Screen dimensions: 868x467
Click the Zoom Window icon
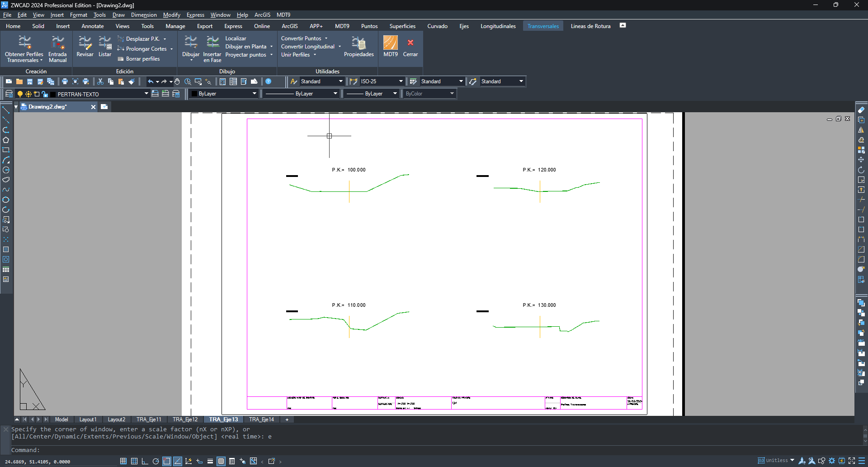[x=198, y=81]
